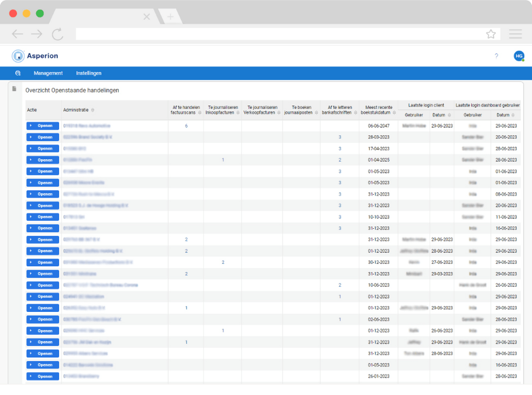Click Openen for row dated 10-06-2023
The image size is (532, 395).
coord(43,285)
